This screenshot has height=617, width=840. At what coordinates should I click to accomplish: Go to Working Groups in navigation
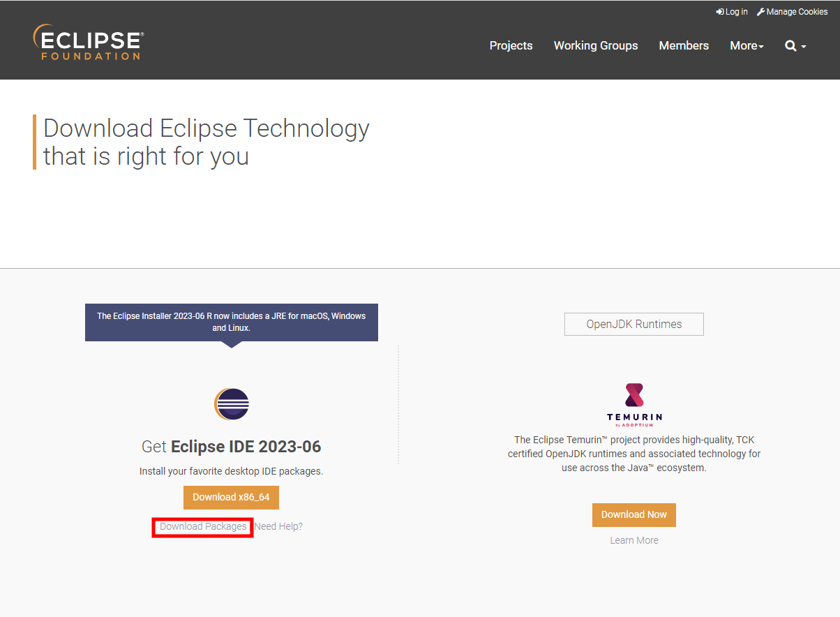(596, 45)
